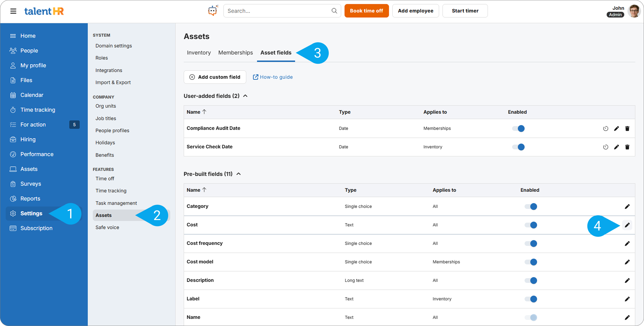
Task: Open the How-to guide link
Action: tap(273, 77)
